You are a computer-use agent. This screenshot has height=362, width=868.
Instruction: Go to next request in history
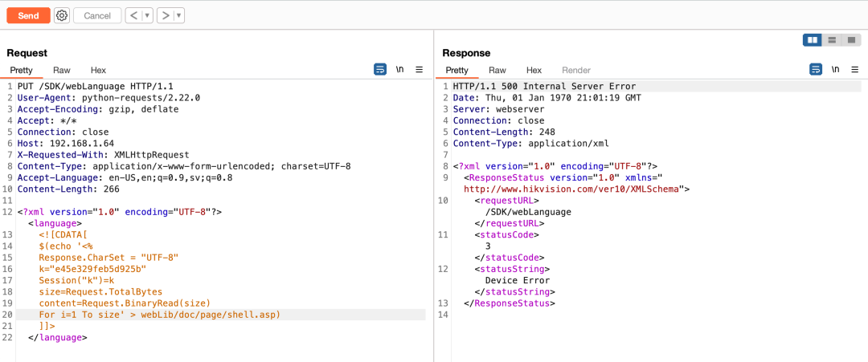tap(165, 15)
